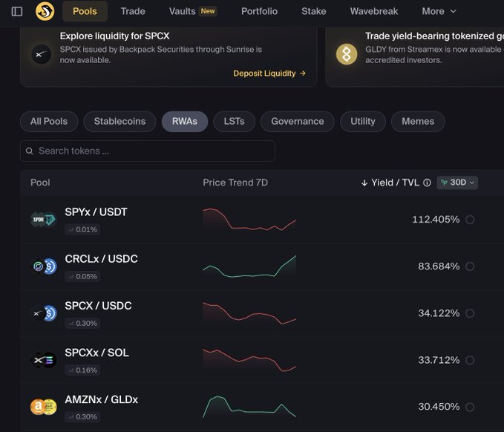Click the Pool column header
The height and width of the screenshot is (432, 504).
point(40,183)
